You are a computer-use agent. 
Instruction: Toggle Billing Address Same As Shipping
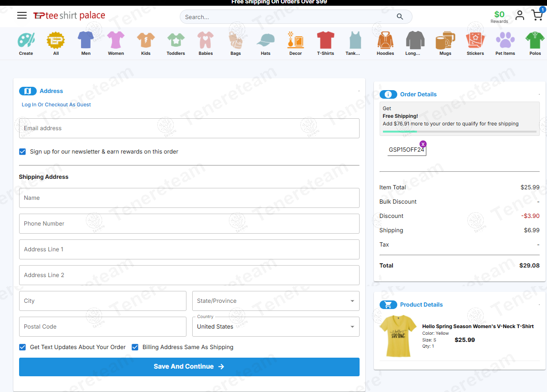[135, 347]
